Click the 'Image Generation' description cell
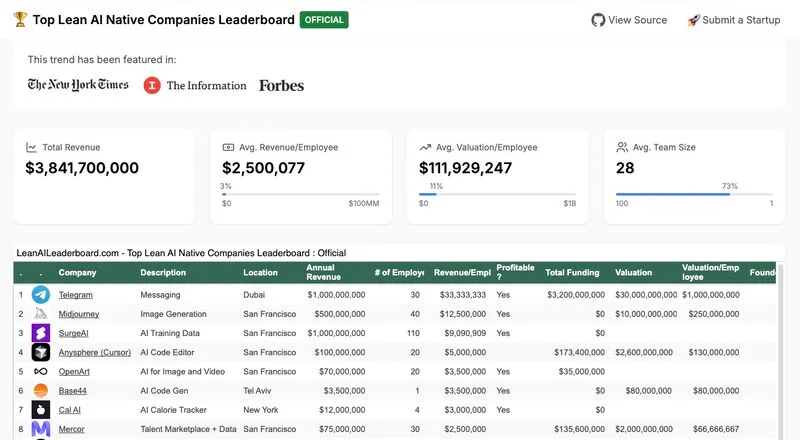 click(173, 314)
